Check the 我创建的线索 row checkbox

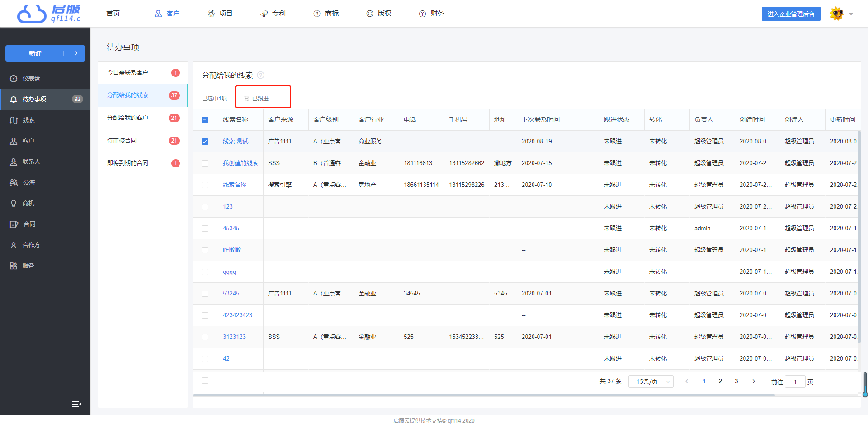pyautogui.click(x=205, y=163)
